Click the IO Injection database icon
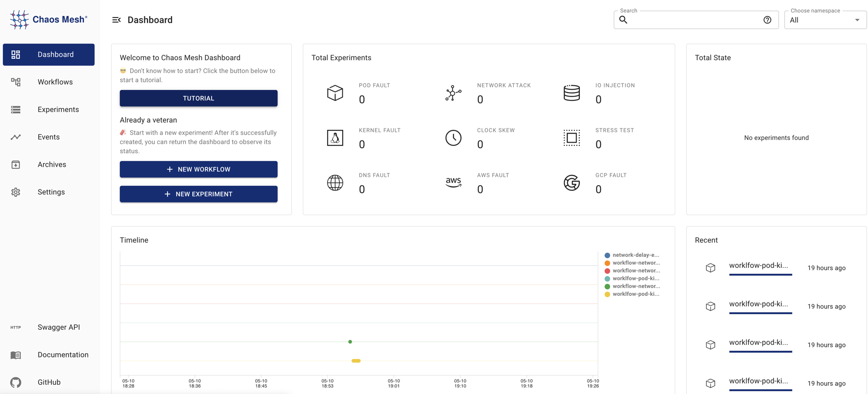 572,93
